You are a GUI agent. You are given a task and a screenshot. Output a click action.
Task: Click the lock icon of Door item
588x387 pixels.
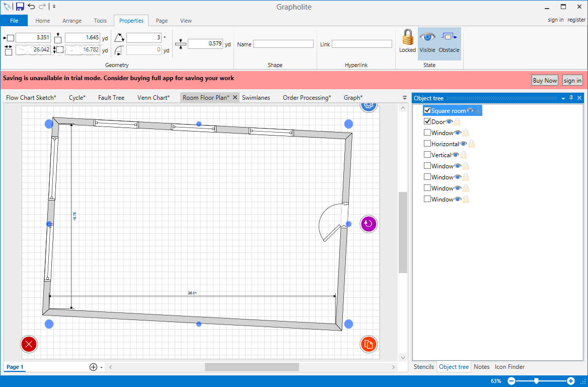coord(457,121)
